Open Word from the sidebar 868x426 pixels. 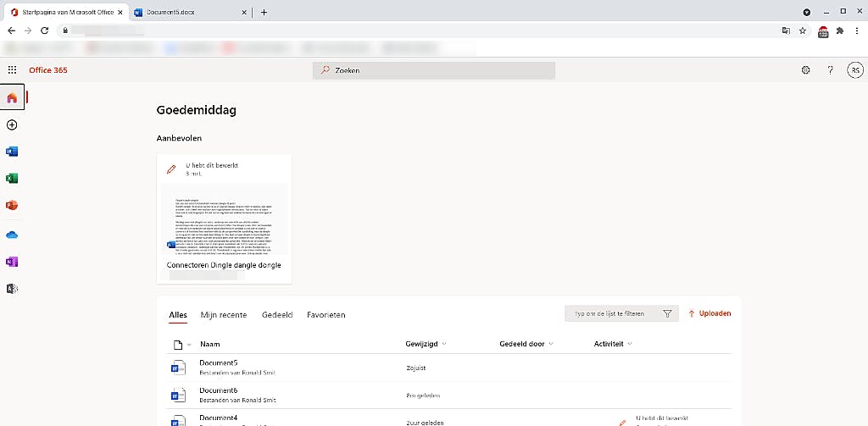(x=12, y=152)
